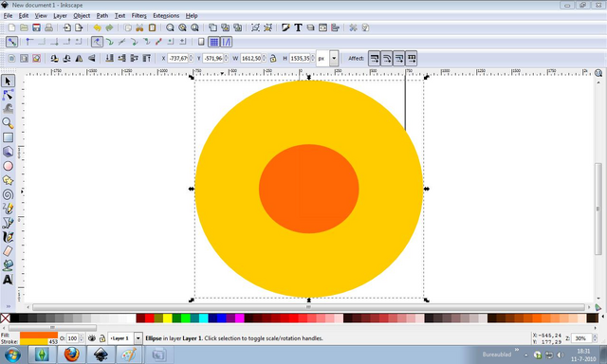This screenshot has width=607, height=364.
Task: Select the Zoom magnifier tool
Action: (9, 123)
